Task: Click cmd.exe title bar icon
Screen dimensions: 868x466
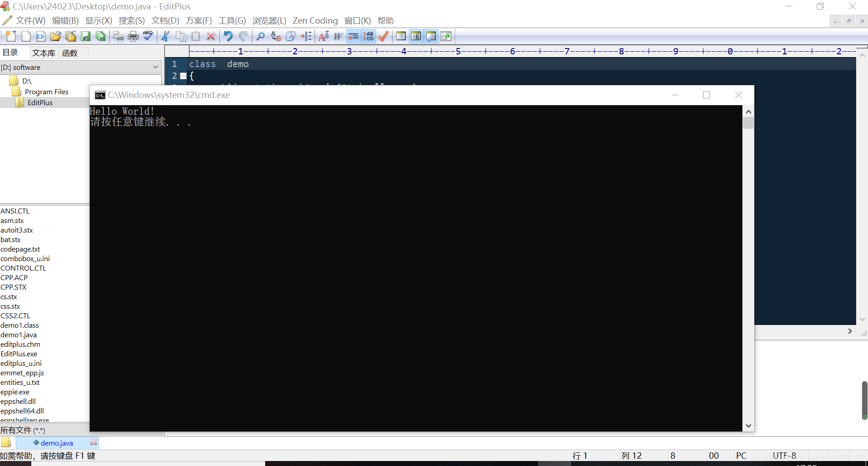Action: [100, 95]
